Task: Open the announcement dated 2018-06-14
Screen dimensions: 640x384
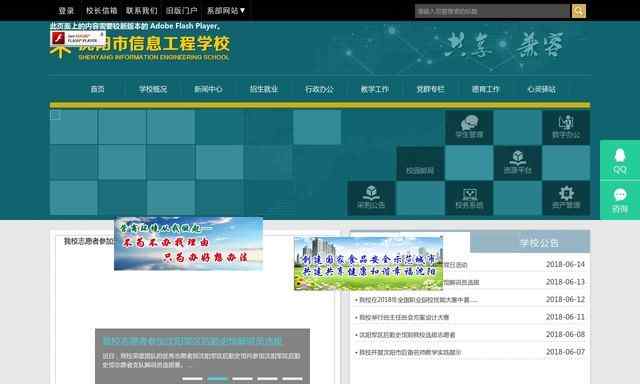Action: [x=469, y=264]
